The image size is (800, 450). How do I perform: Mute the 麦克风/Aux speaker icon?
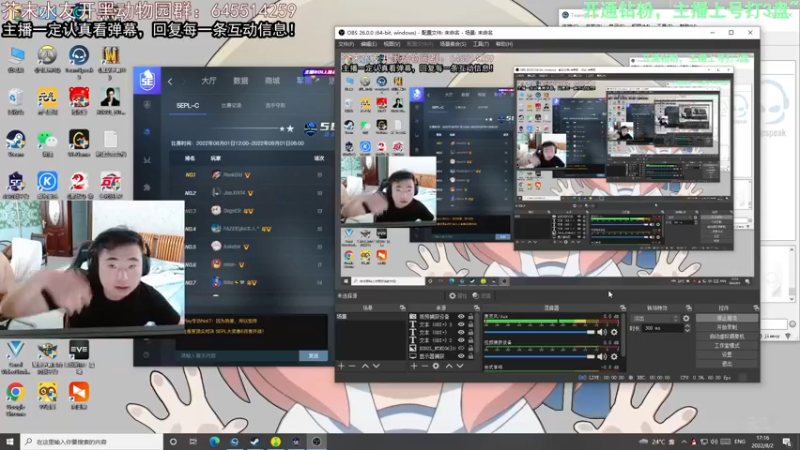pyautogui.click(x=603, y=332)
